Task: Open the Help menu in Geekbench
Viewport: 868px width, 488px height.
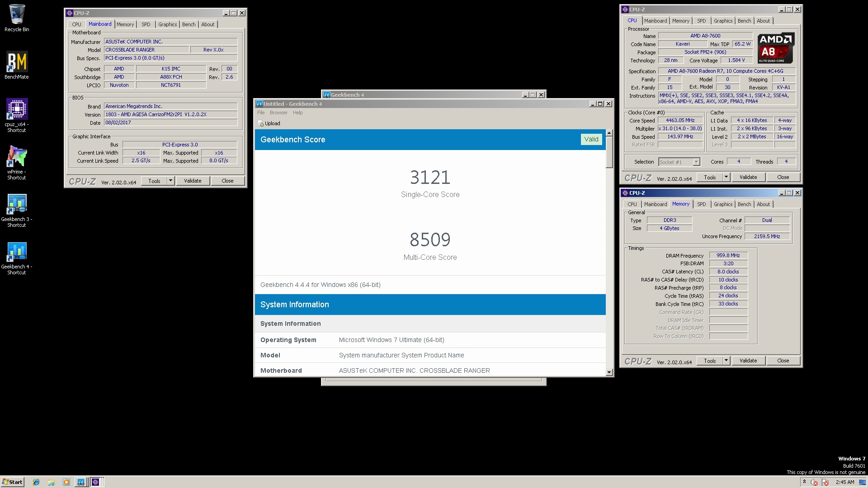Action: [x=297, y=113]
